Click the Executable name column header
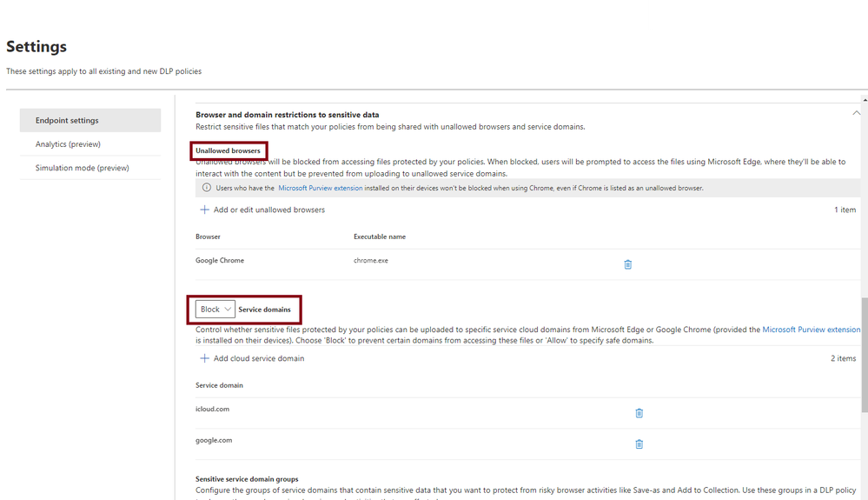The height and width of the screenshot is (500, 868). 380,237
